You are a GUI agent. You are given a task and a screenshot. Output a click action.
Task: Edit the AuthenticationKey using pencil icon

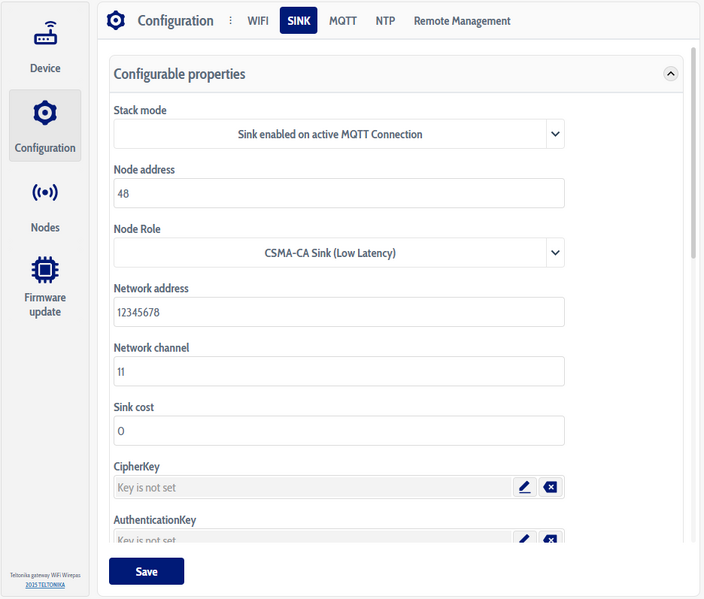tap(524, 539)
